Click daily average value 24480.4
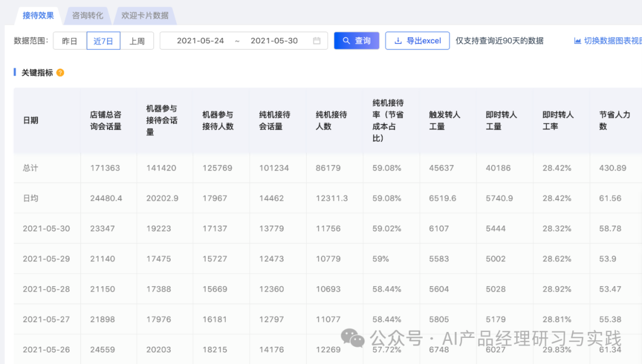 tap(106, 198)
